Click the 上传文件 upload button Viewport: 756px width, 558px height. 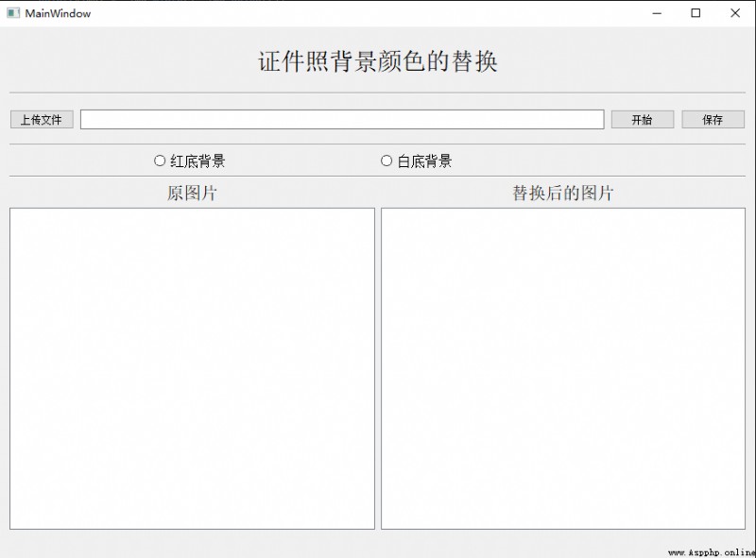pos(42,120)
